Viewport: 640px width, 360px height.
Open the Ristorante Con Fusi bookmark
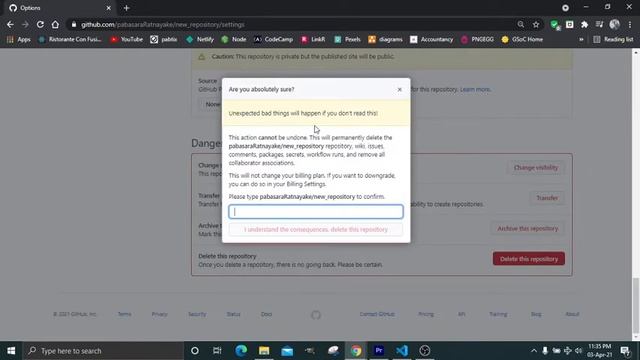70,40
